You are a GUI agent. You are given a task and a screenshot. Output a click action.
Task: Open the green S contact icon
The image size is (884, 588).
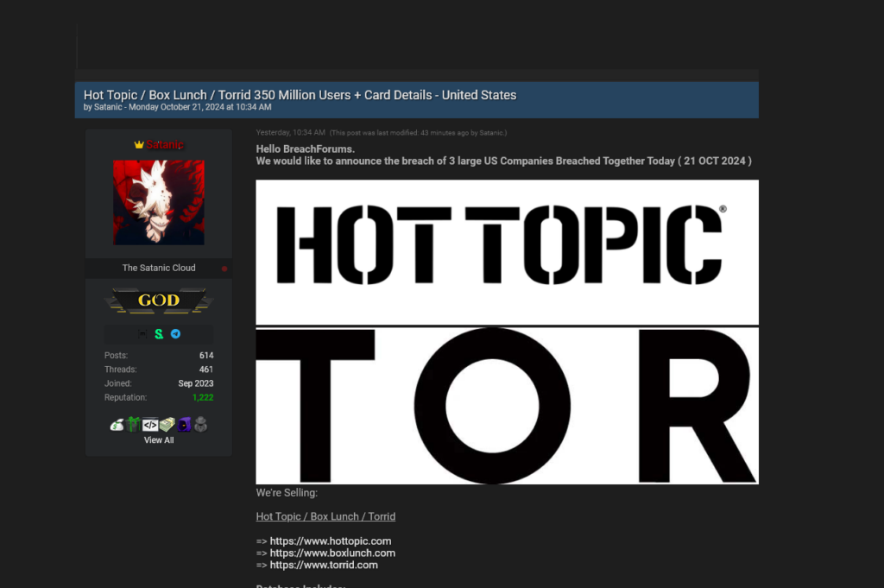(159, 334)
